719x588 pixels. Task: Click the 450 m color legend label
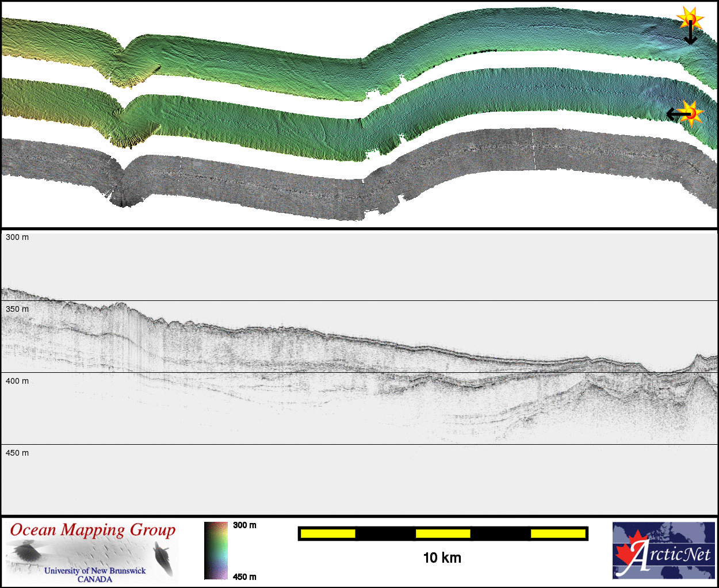coord(244,576)
